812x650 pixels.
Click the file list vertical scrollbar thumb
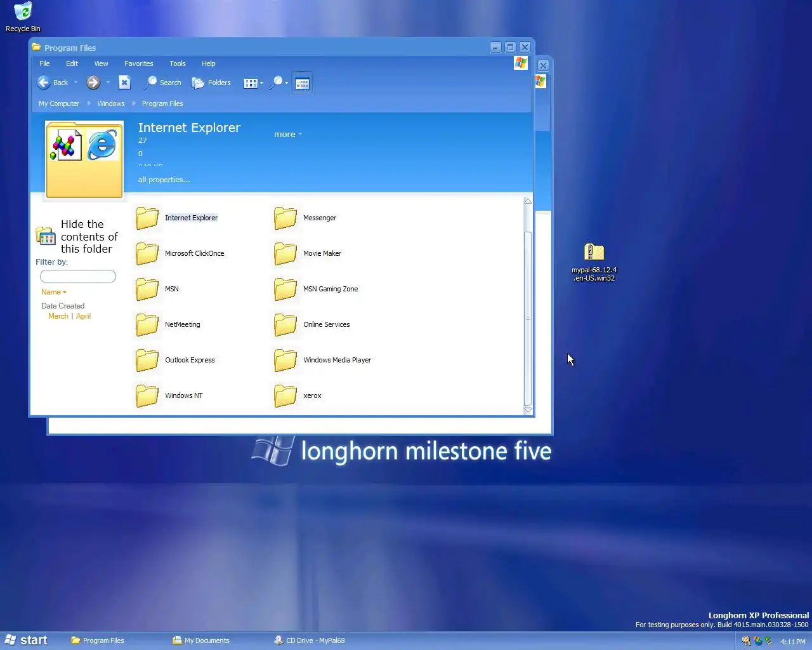tap(528, 317)
